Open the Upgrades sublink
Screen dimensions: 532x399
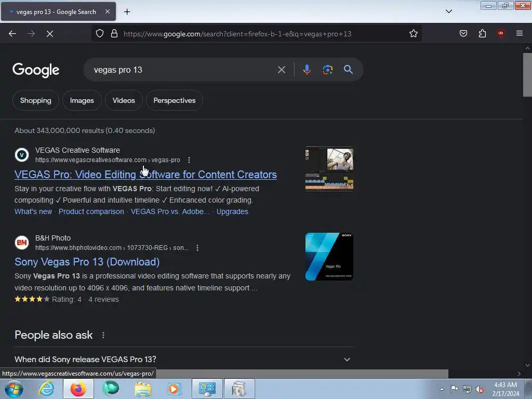(x=232, y=211)
